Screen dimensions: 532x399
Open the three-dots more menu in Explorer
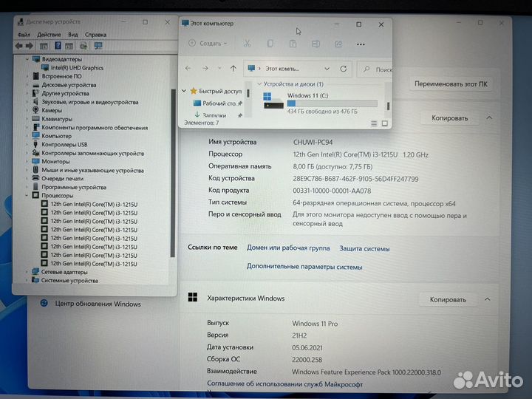(x=361, y=44)
